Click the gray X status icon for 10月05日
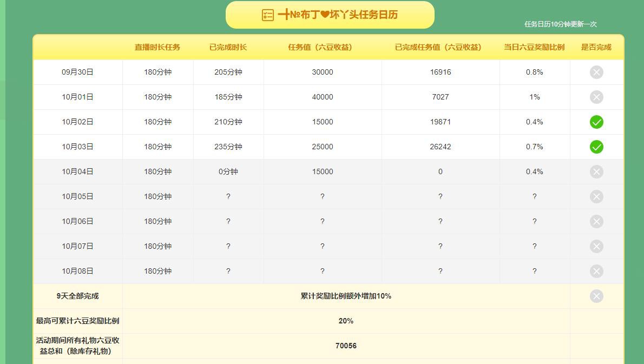The width and height of the screenshot is (644, 364). [596, 196]
